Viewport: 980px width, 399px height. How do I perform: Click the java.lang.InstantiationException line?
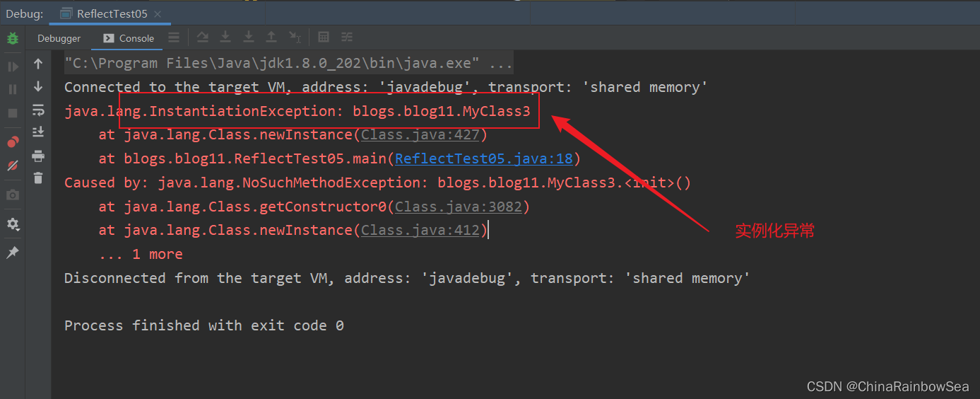(297, 111)
